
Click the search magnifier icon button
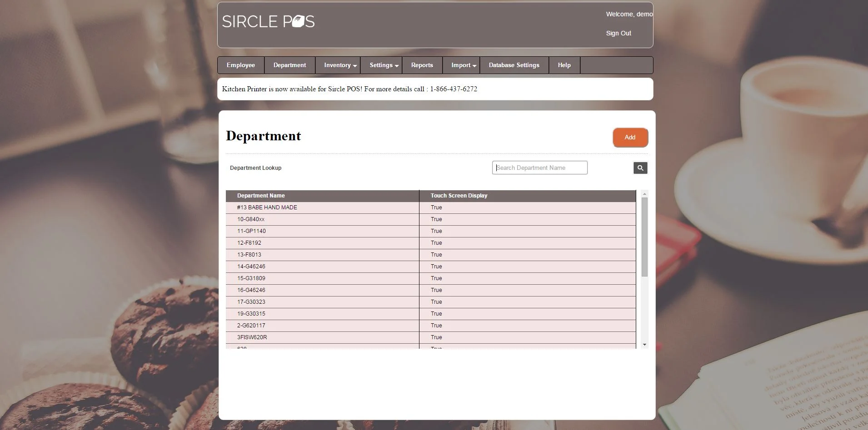click(640, 168)
